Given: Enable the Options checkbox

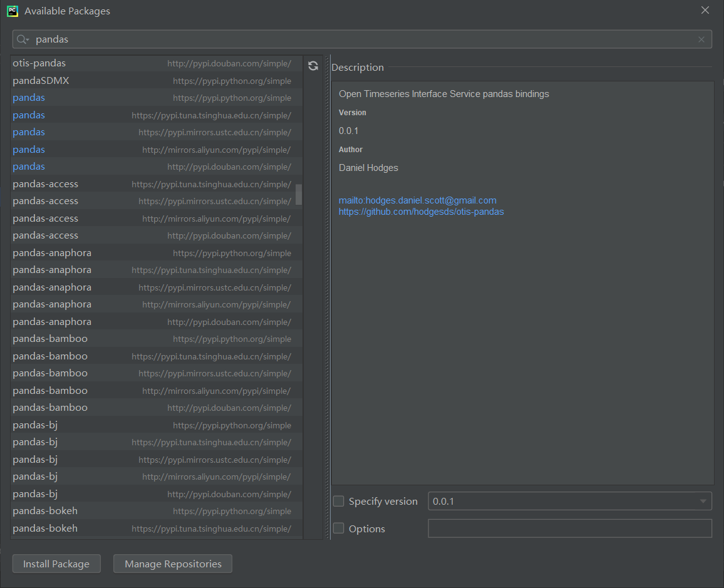Looking at the screenshot, I should click(x=338, y=529).
